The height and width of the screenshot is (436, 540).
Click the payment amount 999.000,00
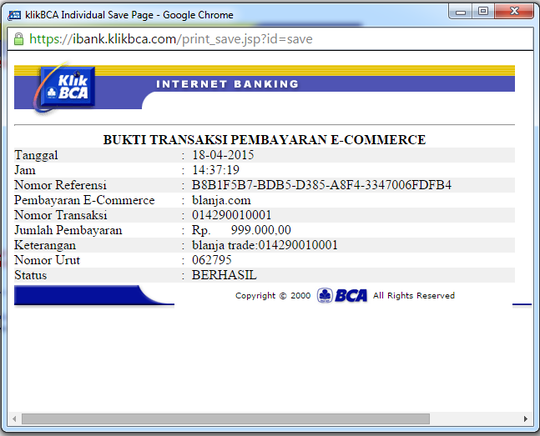(x=261, y=230)
